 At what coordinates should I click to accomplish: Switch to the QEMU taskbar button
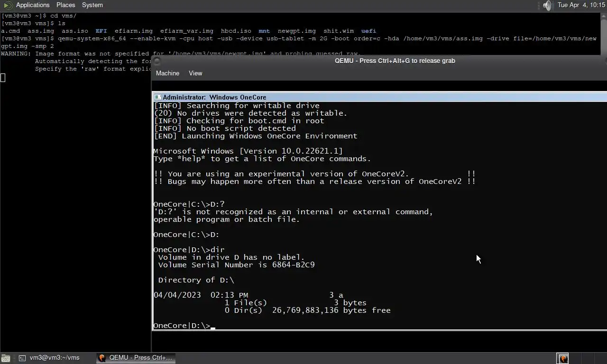(x=136, y=358)
